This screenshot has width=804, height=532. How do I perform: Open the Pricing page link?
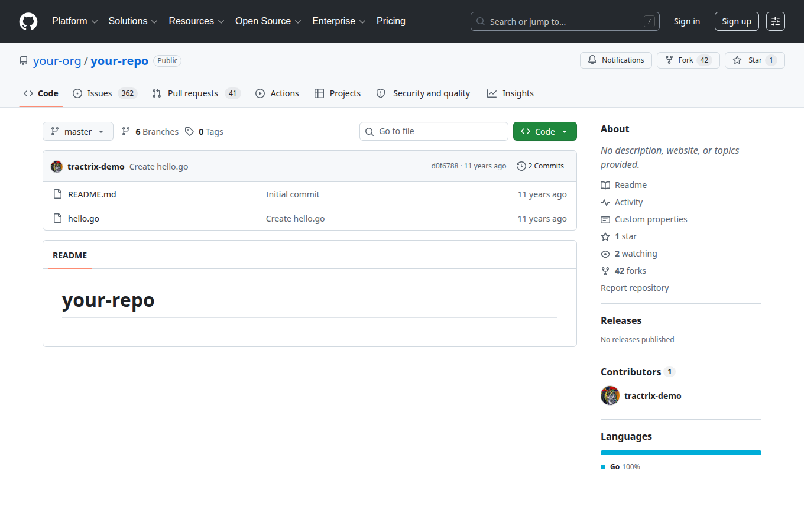pyautogui.click(x=391, y=21)
